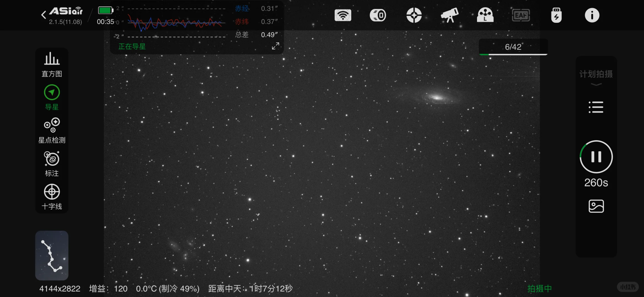This screenshot has height=297, width=644.
Task: Open main camera settings icon
Action: 378,15
